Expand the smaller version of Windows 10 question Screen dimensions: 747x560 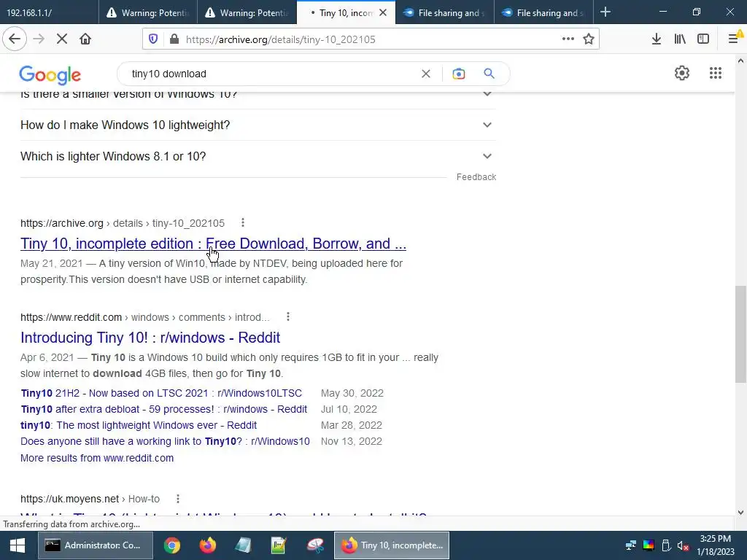[258, 94]
